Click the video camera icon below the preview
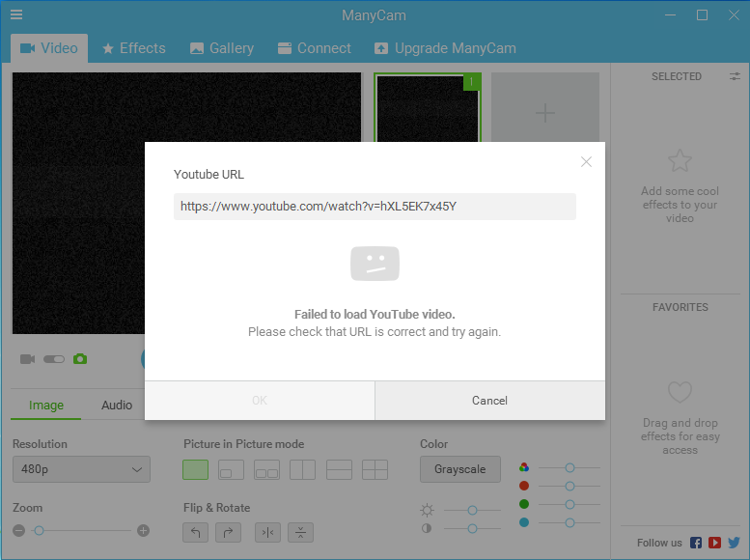This screenshot has height=560, width=750. click(27, 359)
